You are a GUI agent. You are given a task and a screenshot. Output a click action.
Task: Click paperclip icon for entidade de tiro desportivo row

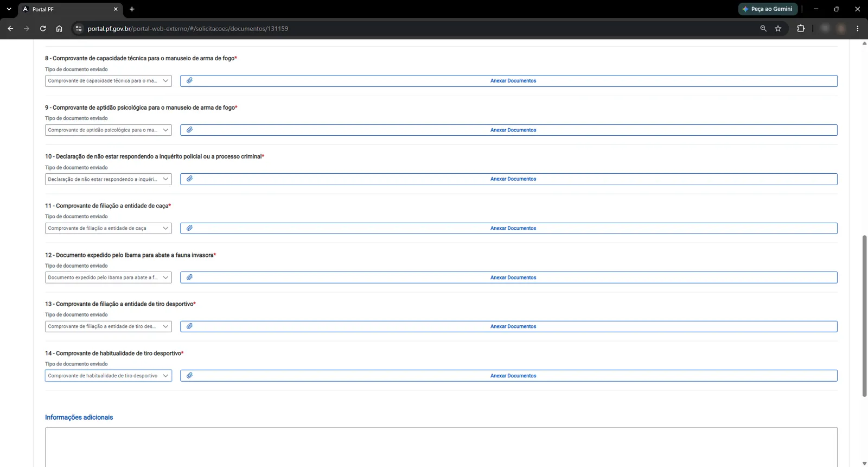pyautogui.click(x=189, y=326)
